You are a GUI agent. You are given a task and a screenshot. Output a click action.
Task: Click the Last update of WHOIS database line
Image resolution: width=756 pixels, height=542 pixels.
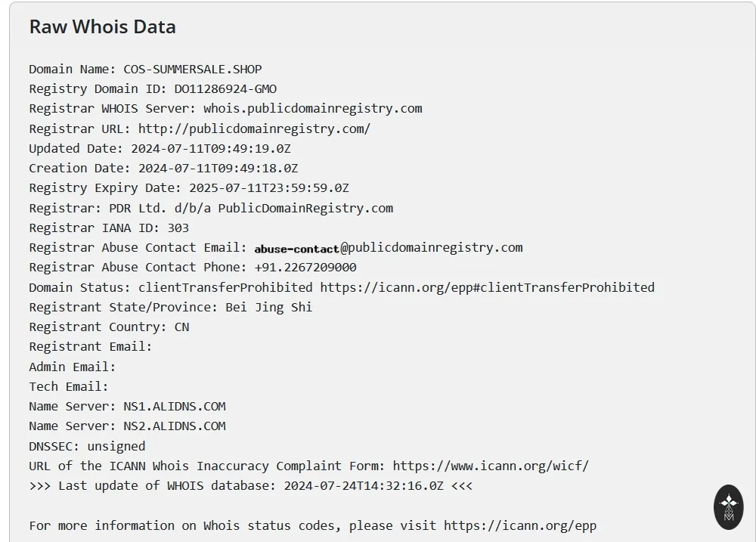[251, 485]
